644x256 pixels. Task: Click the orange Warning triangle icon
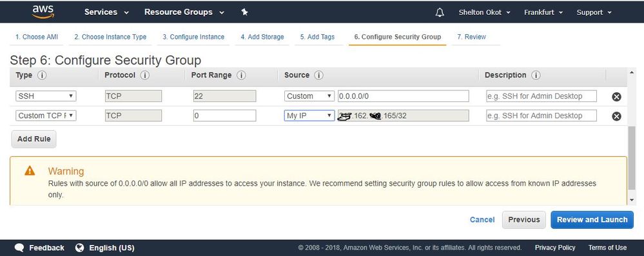pyautogui.click(x=30, y=170)
